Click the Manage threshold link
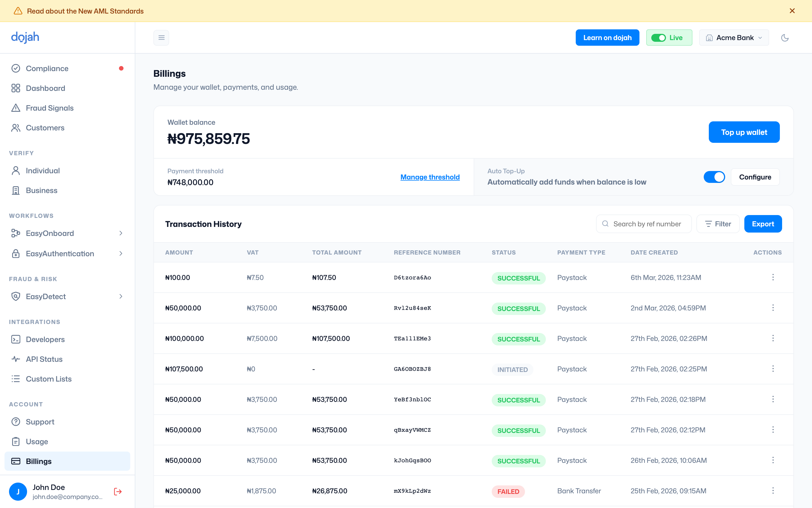The height and width of the screenshot is (508, 812). tap(430, 177)
